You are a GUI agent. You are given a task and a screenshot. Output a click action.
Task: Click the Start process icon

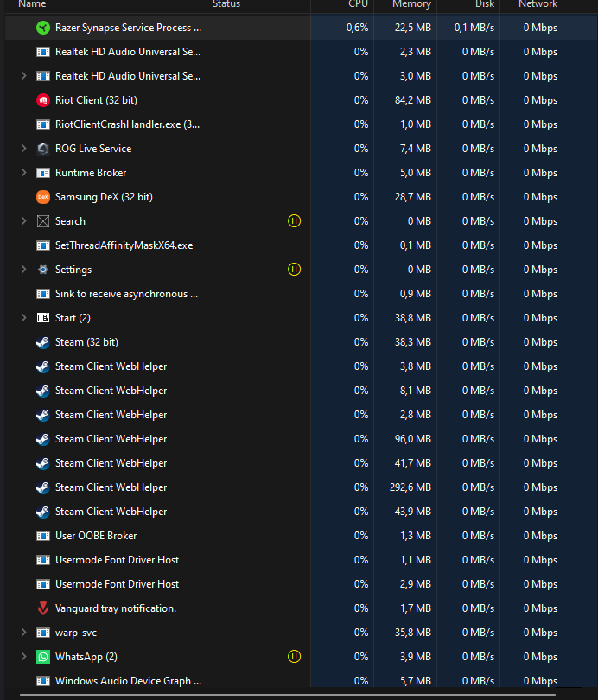tap(43, 318)
